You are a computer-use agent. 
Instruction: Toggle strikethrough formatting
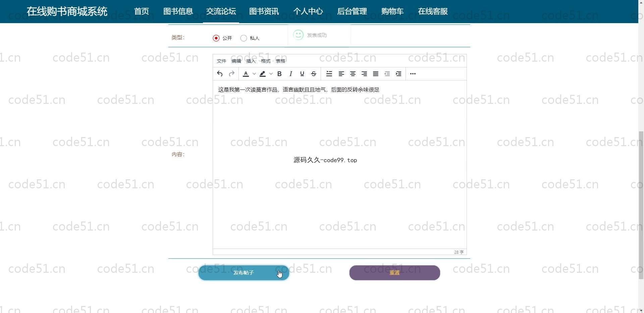click(x=314, y=74)
